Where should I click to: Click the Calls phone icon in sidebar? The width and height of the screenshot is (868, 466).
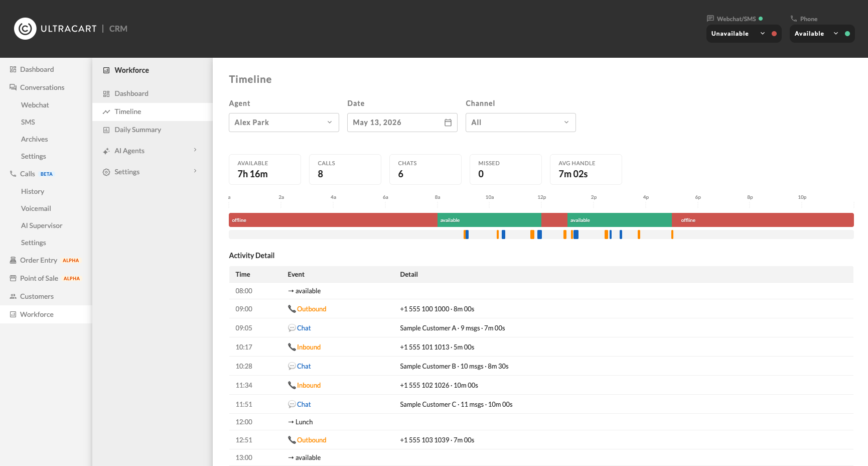point(13,174)
